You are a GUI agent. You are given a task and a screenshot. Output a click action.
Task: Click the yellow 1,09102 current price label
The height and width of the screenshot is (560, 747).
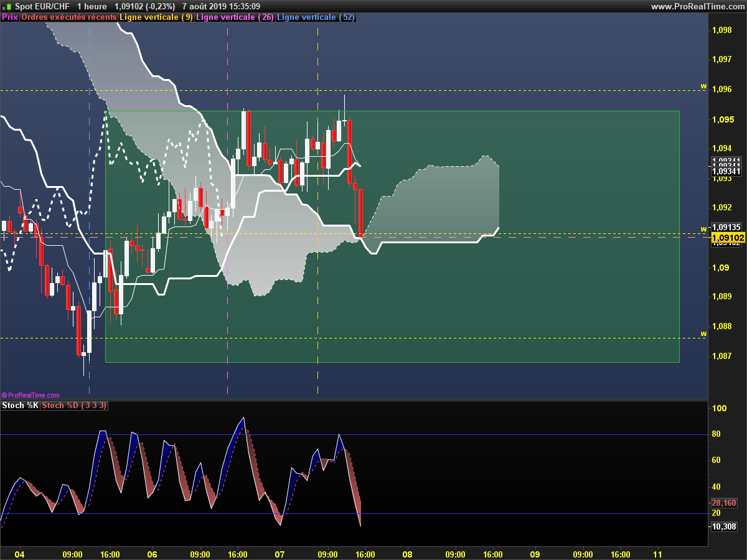pyautogui.click(x=728, y=238)
